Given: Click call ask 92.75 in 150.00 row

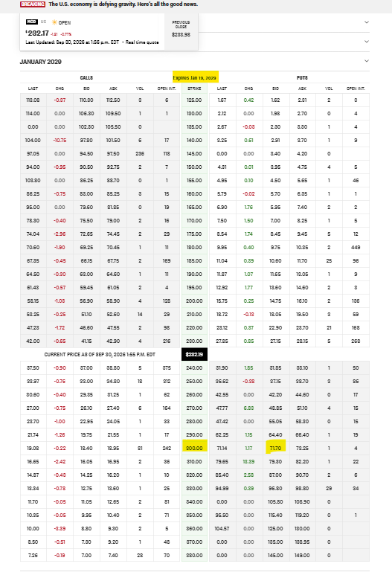Looking at the screenshot, I should [113, 167].
